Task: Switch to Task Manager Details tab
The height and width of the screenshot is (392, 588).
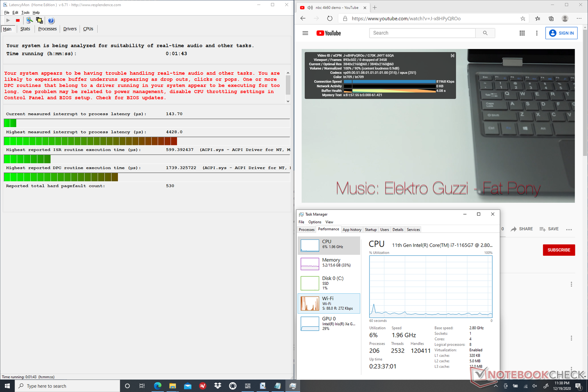Action: [398, 230]
